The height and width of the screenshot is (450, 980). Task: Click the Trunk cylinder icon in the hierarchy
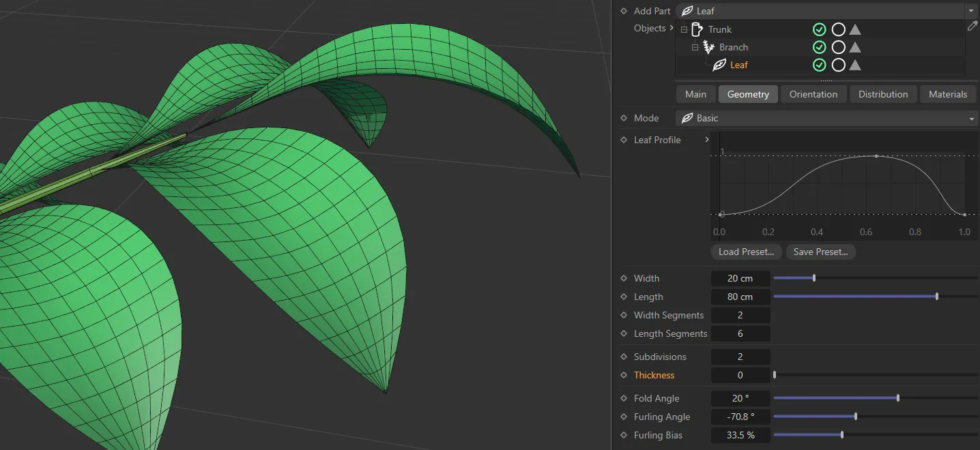point(697,29)
